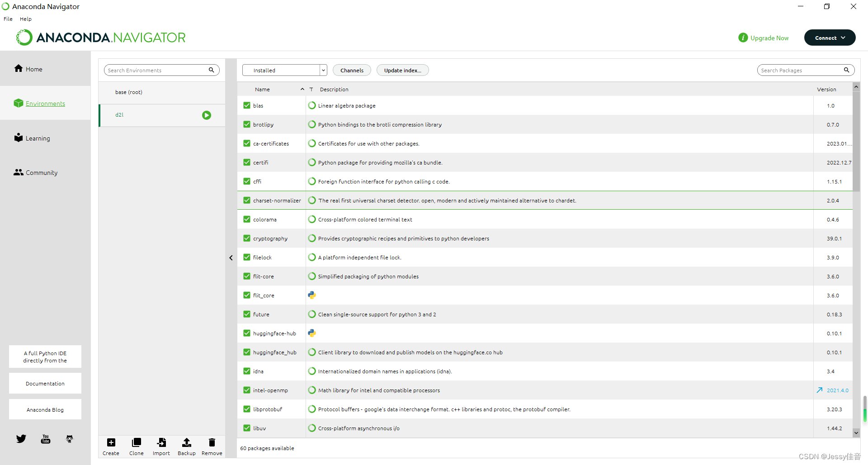Click the Learning icon

[19, 137]
